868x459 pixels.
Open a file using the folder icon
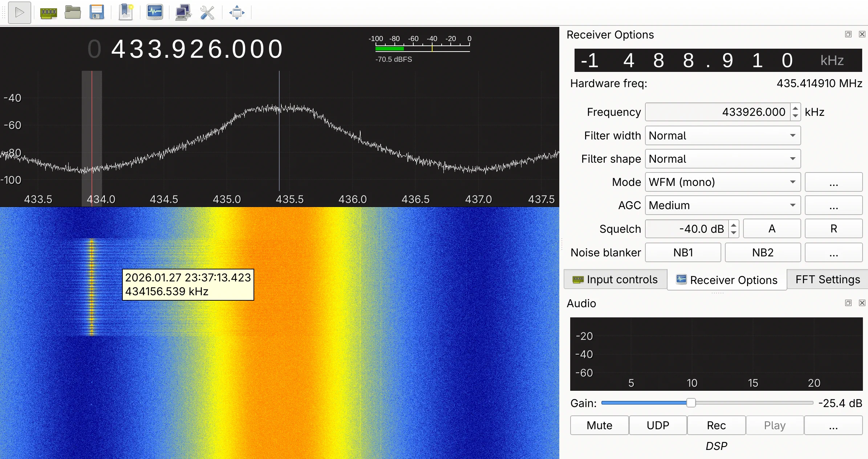[x=73, y=12]
